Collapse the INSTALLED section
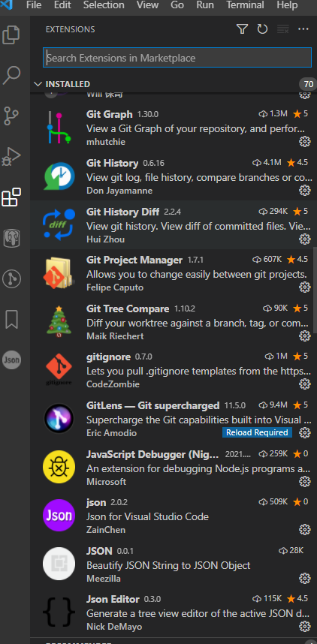Viewport: 317px width, 644px height. 38,84
